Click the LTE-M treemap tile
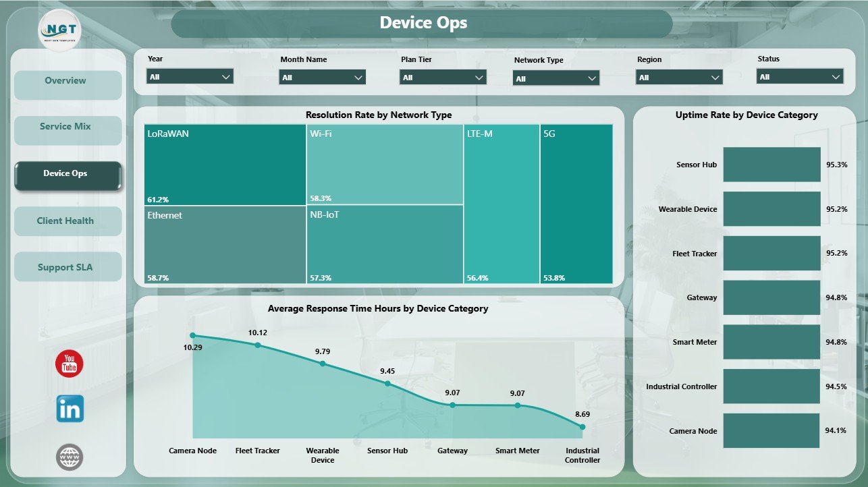This screenshot has height=487, width=868. 501,204
